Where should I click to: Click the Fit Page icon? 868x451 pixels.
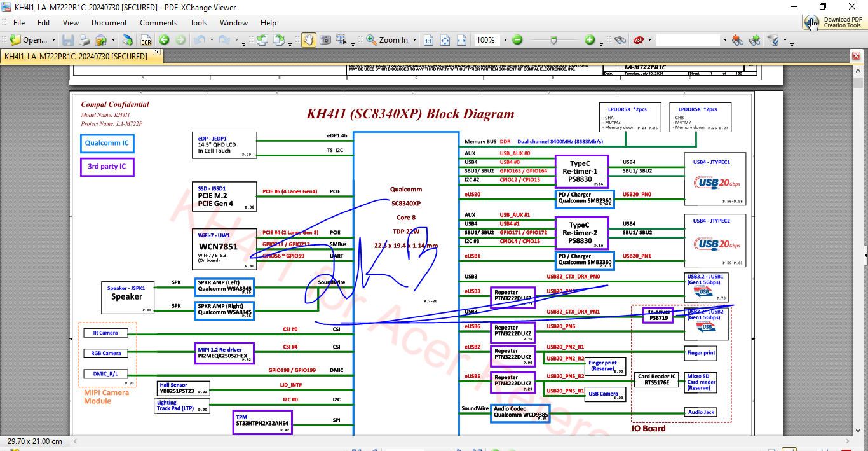point(445,39)
